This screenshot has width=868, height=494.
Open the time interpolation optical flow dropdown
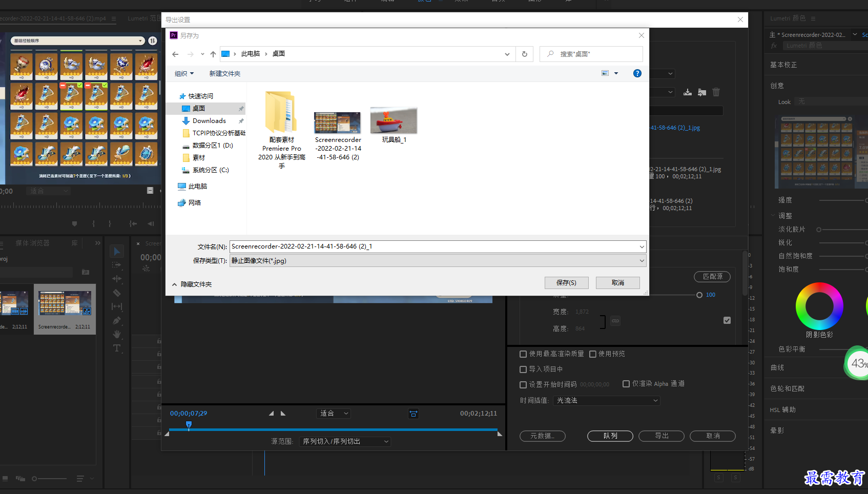point(607,401)
